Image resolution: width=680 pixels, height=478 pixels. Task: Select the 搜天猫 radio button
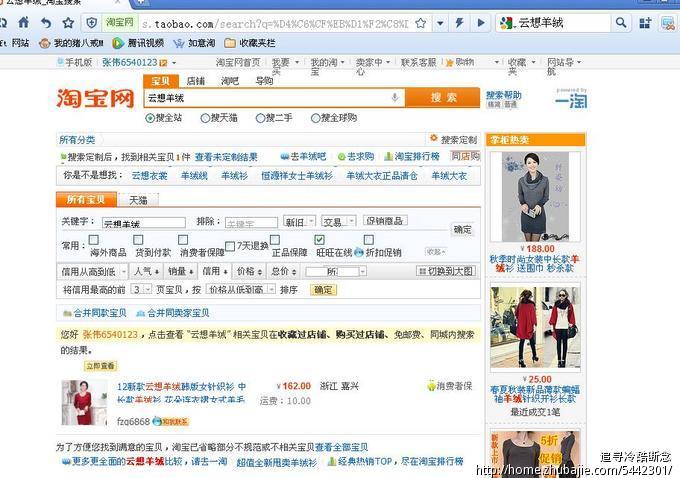click(x=205, y=118)
